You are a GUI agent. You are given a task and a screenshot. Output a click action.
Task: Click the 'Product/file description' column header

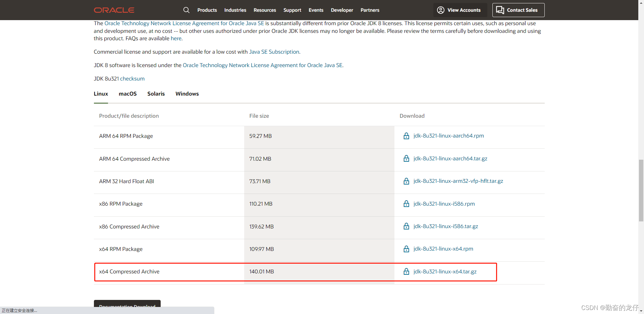(129, 116)
